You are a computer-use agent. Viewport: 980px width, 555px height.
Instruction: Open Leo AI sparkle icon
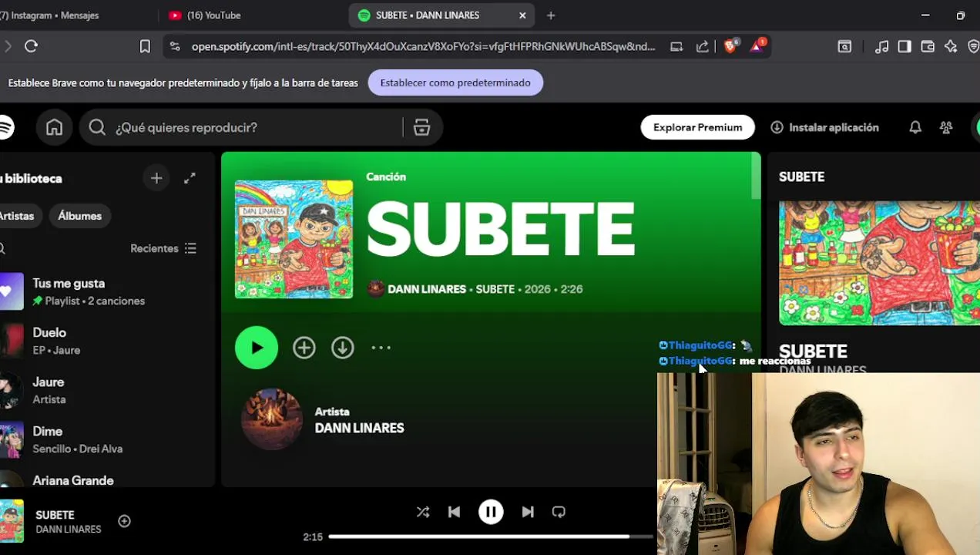pos(951,46)
